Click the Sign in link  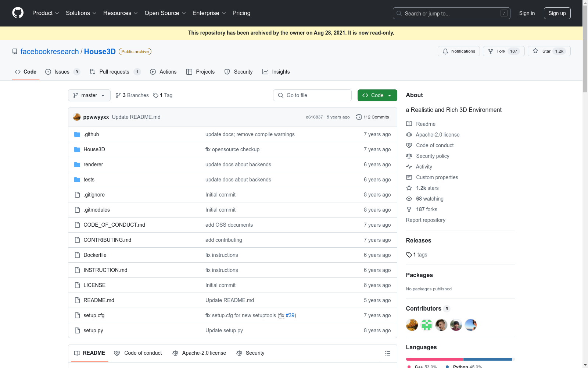tap(527, 13)
